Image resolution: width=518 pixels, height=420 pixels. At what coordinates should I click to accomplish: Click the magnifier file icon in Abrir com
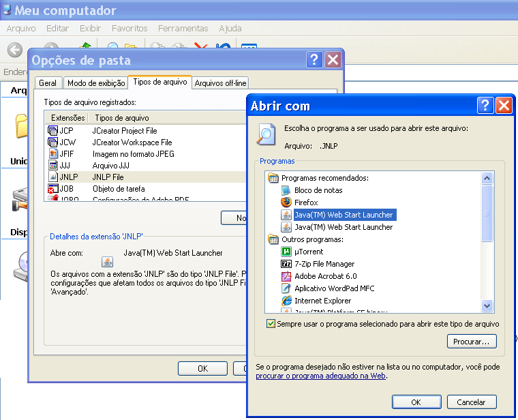click(266, 134)
